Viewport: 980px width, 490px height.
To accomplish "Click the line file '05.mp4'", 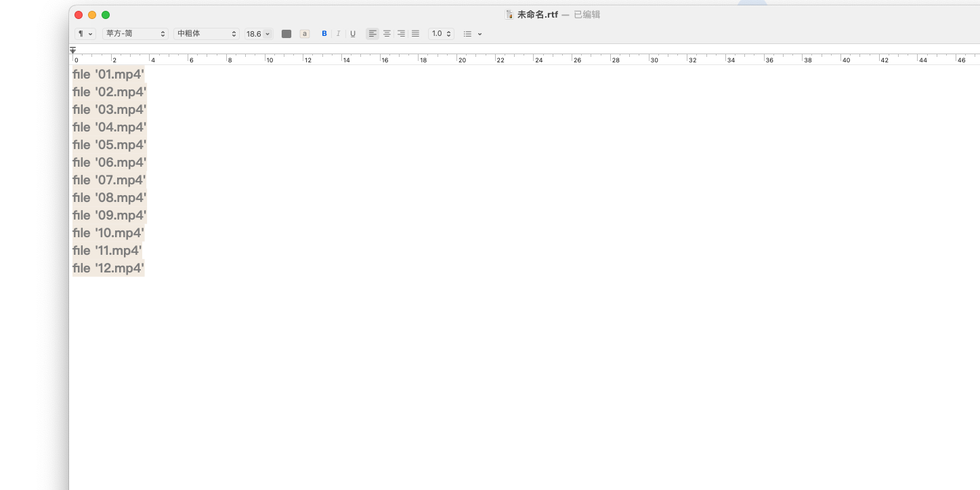I will pyautogui.click(x=110, y=145).
